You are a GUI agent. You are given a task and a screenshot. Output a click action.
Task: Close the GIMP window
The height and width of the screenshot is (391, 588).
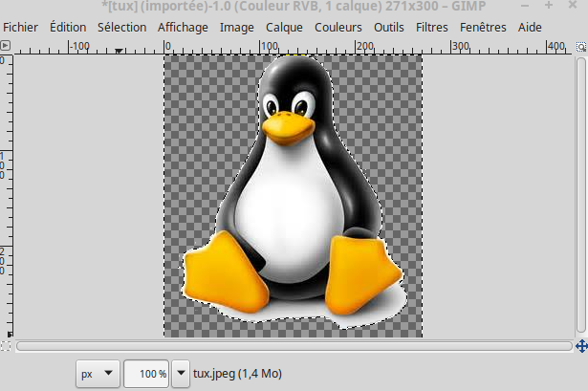tap(573, 5)
